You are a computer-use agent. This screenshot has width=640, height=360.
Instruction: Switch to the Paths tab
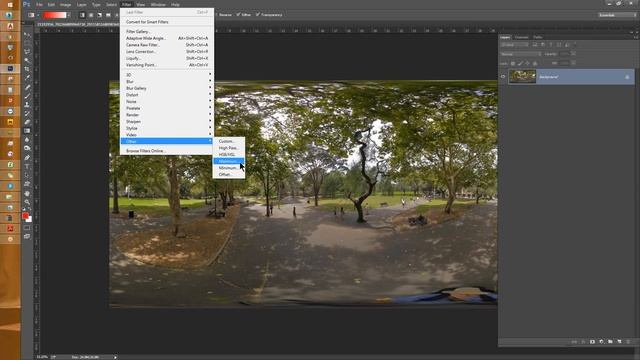[538, 37]
